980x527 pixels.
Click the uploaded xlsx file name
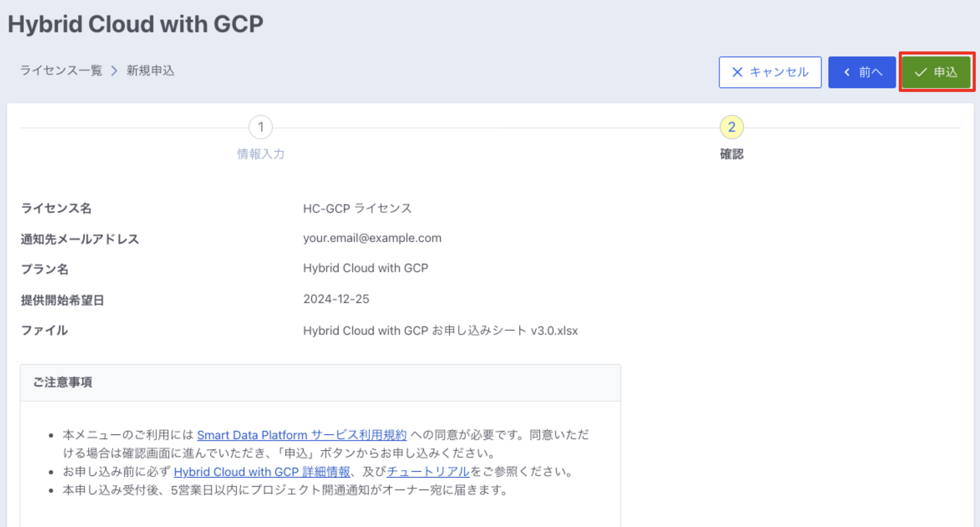(440, 331)
